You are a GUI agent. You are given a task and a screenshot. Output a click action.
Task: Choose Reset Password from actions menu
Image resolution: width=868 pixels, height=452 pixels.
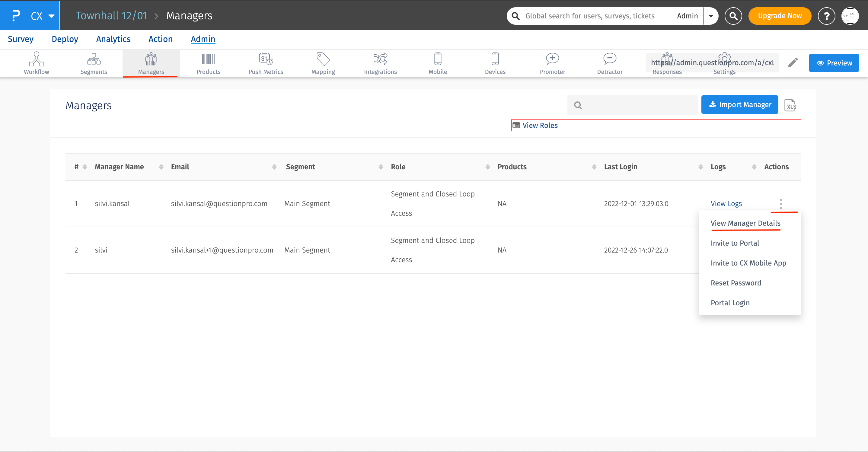(x=736, y=283)
